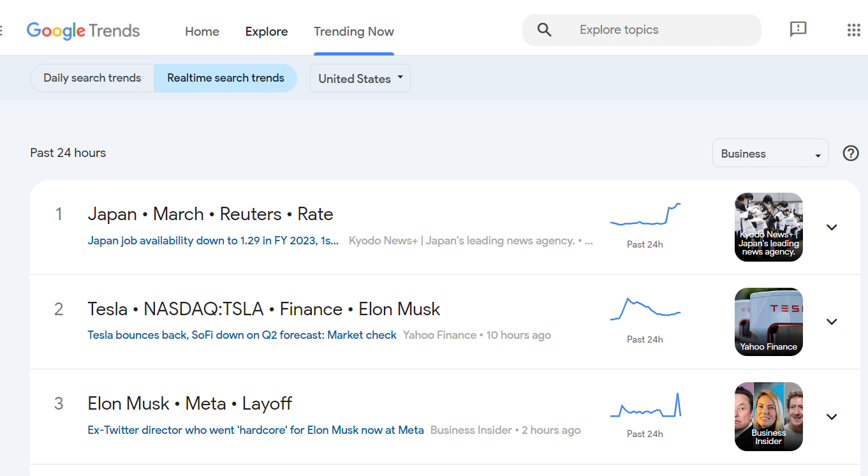Viewport: 868px width, 476px height.
Task: Click the Japan trend sparkline chart
Action: pyautogui.click(x=645, y=215)
